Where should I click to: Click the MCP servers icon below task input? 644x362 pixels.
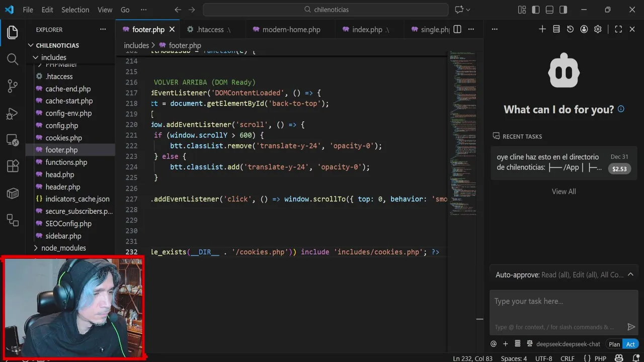pyautogui.click(x=517, y=344)
